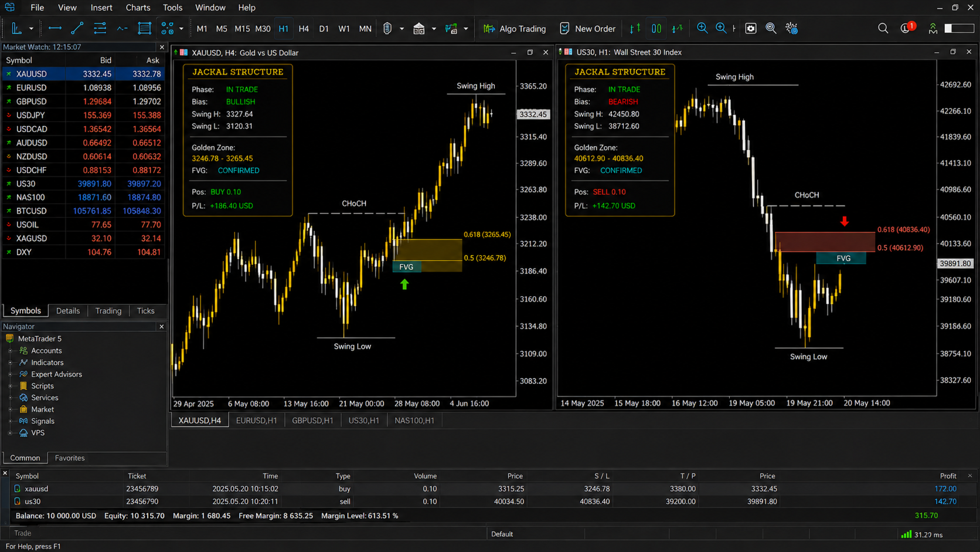Open the chart type selector icon
980x552 pixels.
[387, 28]
